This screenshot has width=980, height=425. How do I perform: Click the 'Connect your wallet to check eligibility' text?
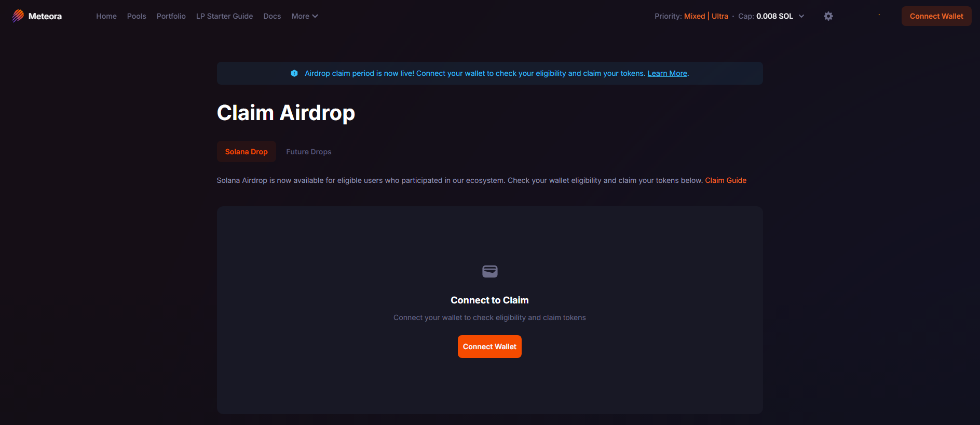click(x=489, y=317)
